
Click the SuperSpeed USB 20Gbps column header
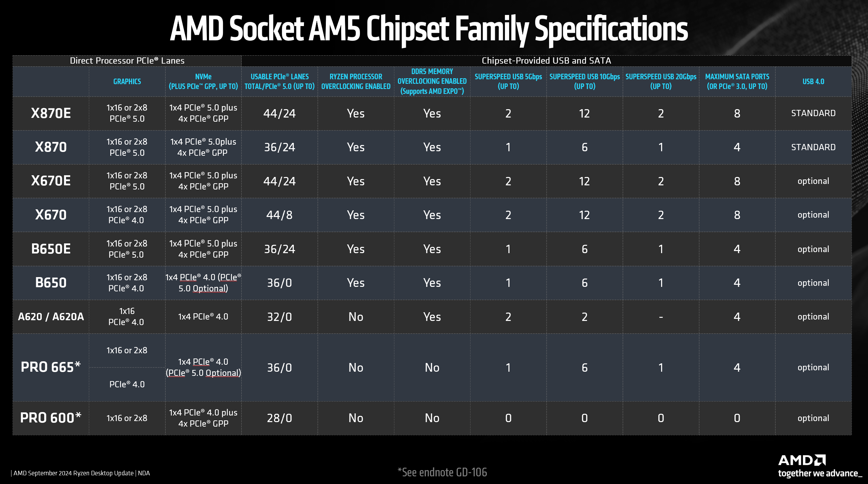(x=661, y=81)
